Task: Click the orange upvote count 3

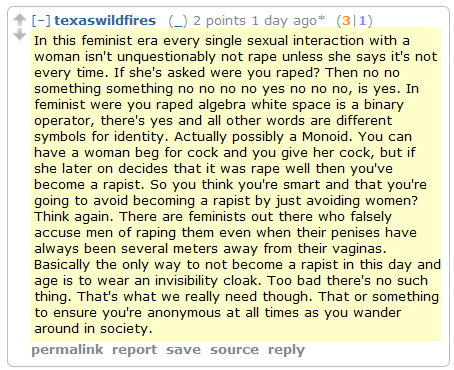Action: [x=346, y=21]
